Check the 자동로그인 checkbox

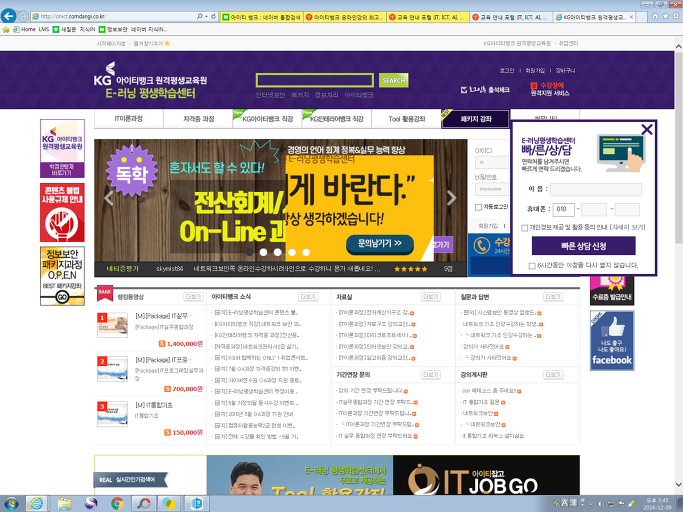[478, 207]
